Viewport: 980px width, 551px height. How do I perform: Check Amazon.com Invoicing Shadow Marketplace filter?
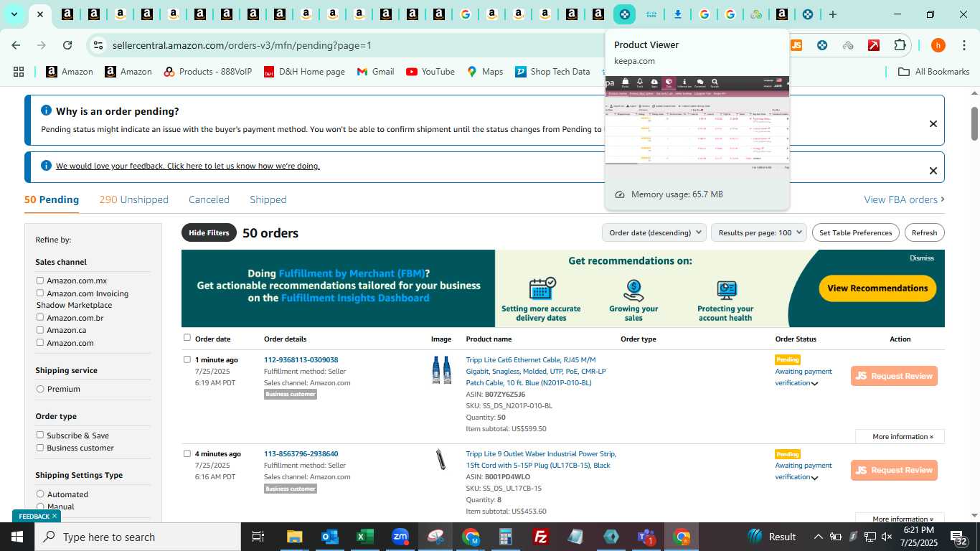40,293
